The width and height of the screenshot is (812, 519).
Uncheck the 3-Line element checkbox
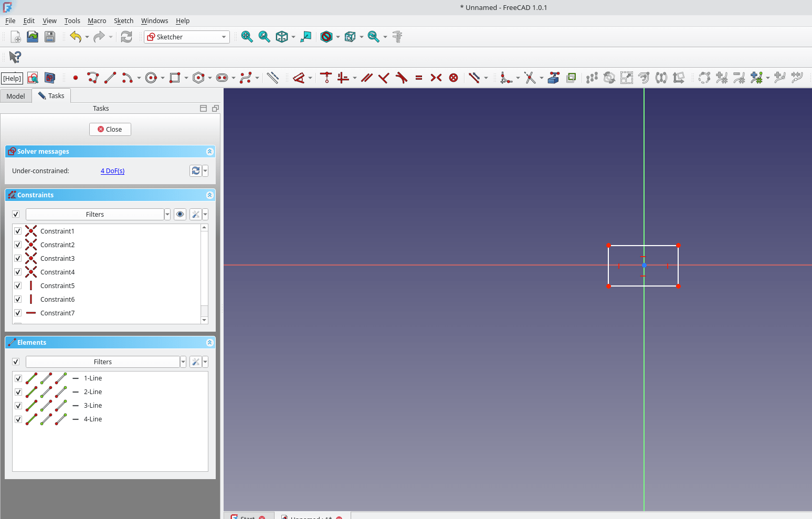tap(18, 406)
